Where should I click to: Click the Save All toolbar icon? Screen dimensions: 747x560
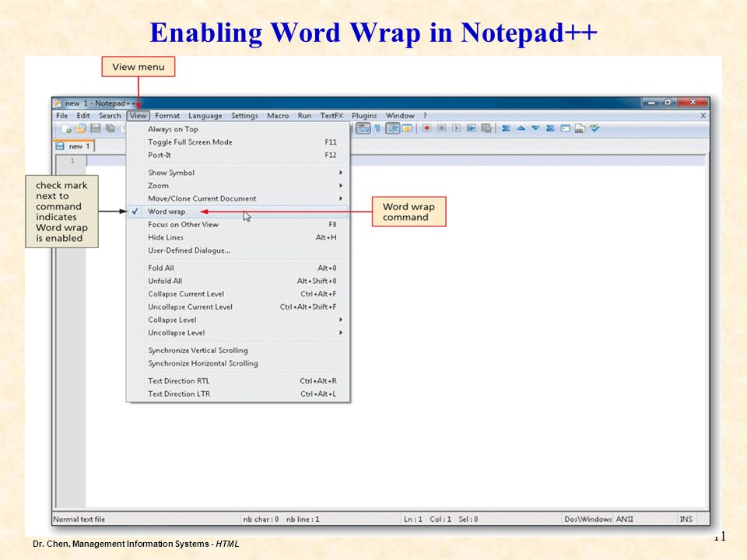pos(110,128)
